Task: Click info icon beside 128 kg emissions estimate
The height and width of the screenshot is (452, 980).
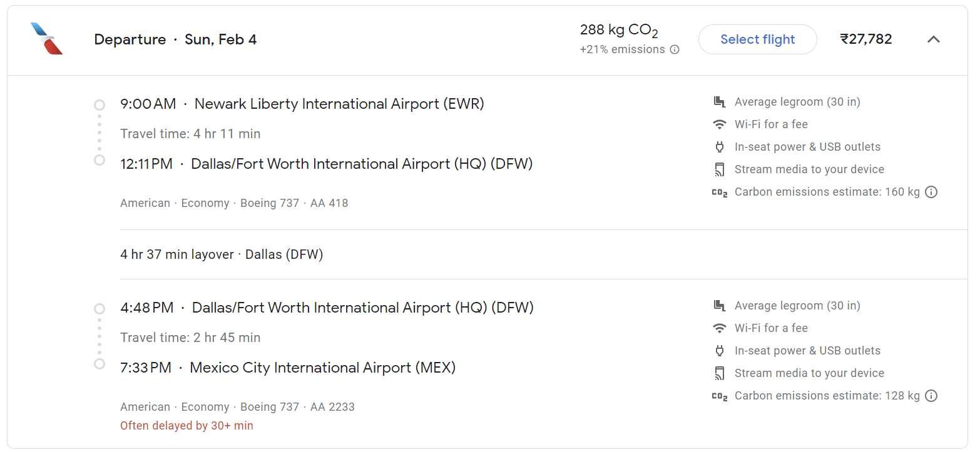Action: click(x=931, y=396)
